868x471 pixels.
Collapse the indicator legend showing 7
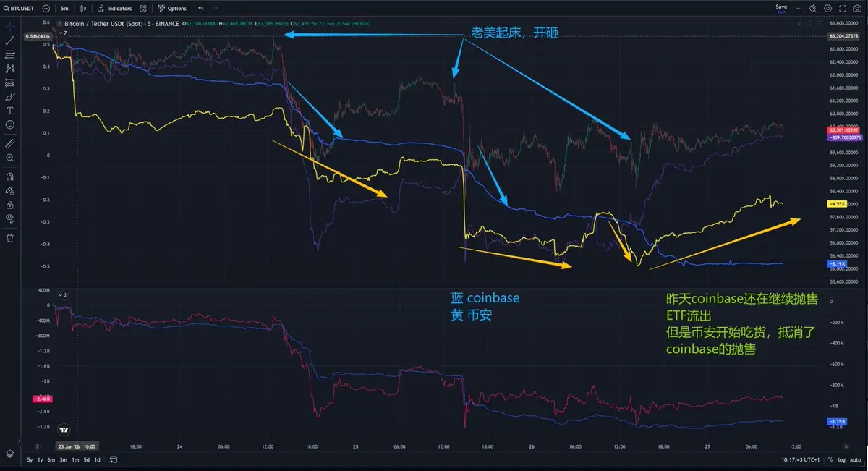[61, 33]
